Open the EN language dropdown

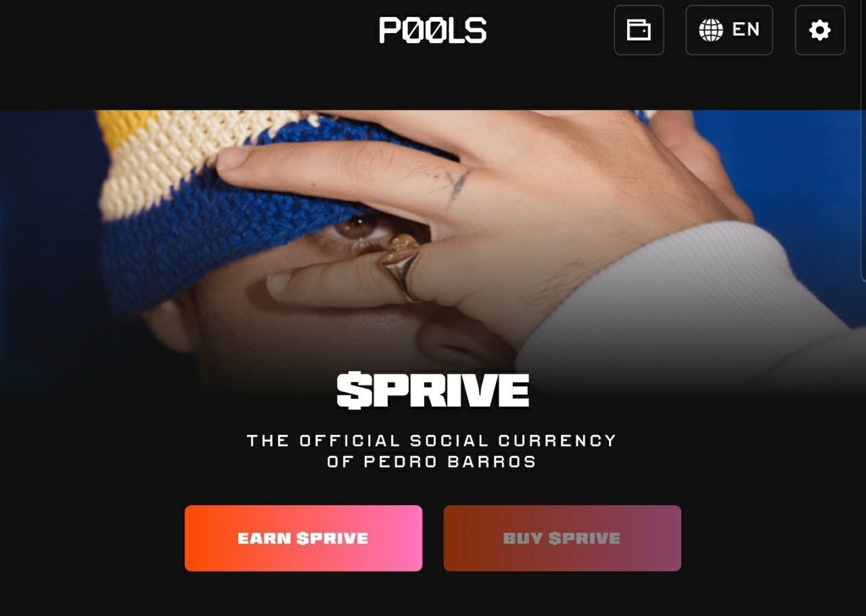(729, 30)
